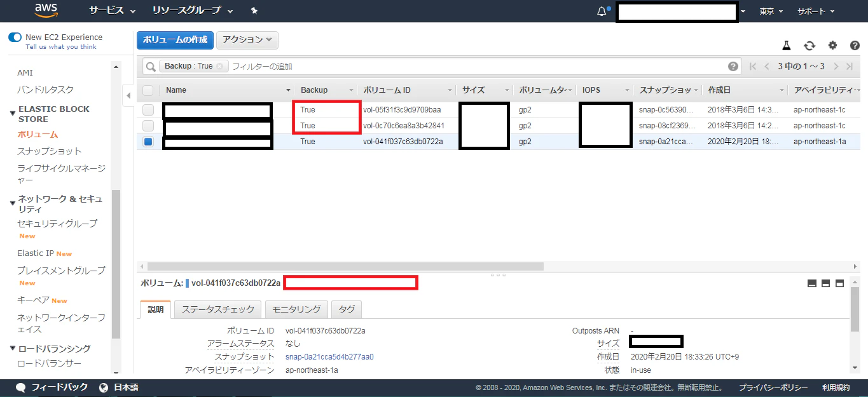Open フィードバック in the footer
Screen dimensions: 868x397
point(52,387)
